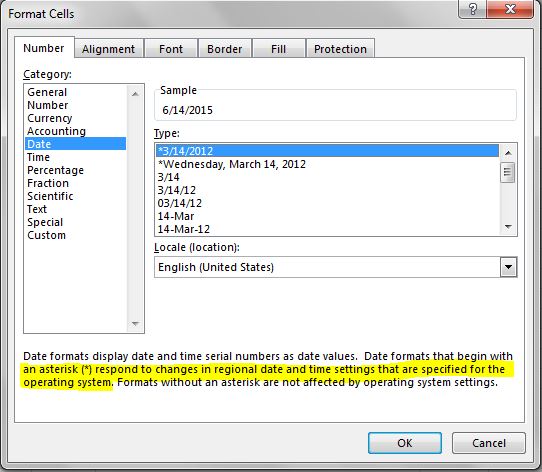The image size is (542, 472).
Task: Close the Format Cells dialog
Action: (x=510, y=9)
